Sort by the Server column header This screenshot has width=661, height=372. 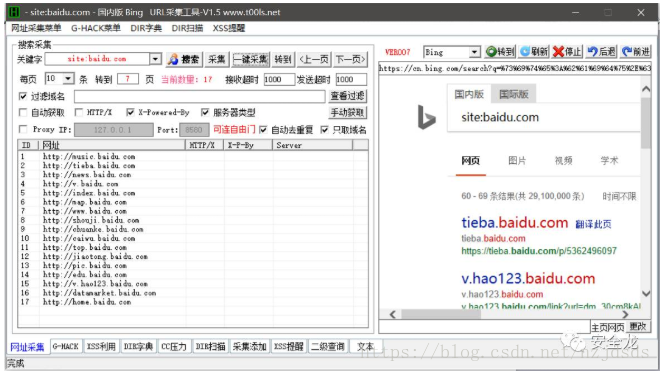pyautogui.click(x=313, y=145)
